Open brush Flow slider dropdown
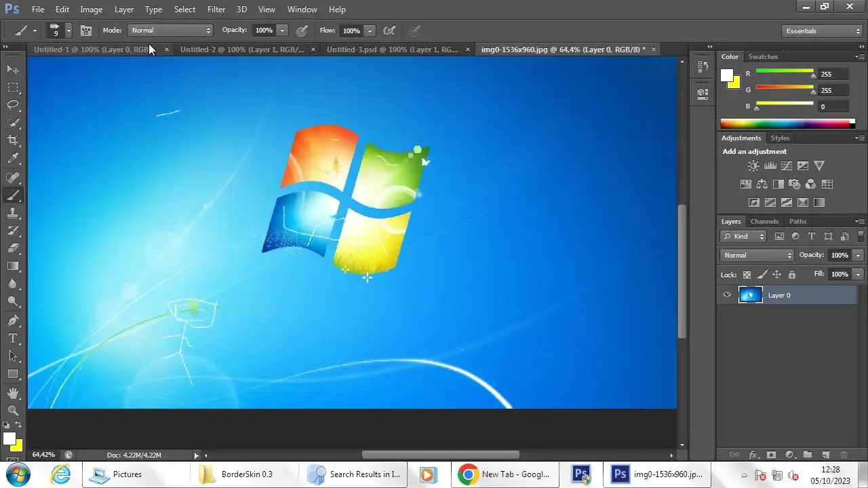The height and width of the screenshot is (488, 868). pos(370,30)
